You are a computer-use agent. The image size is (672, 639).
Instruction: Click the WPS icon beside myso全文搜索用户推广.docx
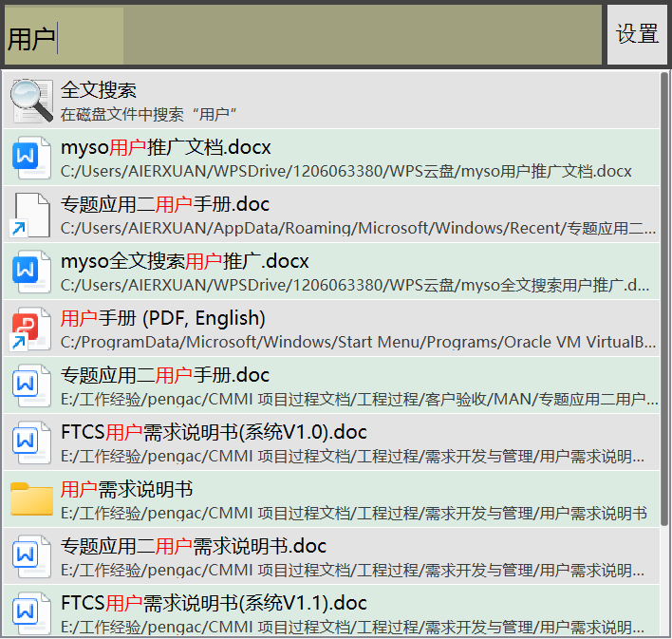coord(31,272)
